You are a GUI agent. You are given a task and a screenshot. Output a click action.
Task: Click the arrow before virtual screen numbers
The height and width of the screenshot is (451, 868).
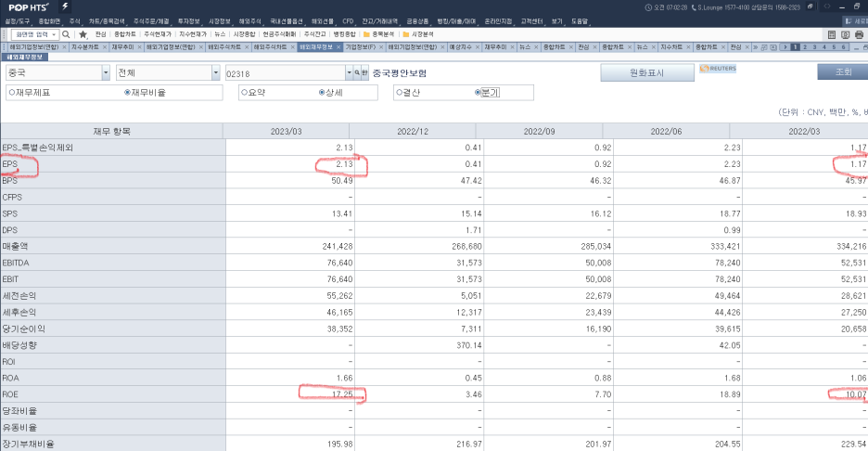(x=785, y=47)
